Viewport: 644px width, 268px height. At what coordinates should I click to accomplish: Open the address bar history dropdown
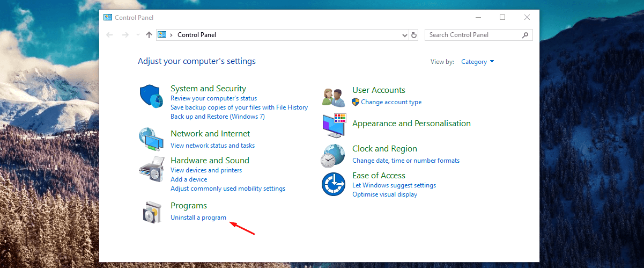point(405,35)
